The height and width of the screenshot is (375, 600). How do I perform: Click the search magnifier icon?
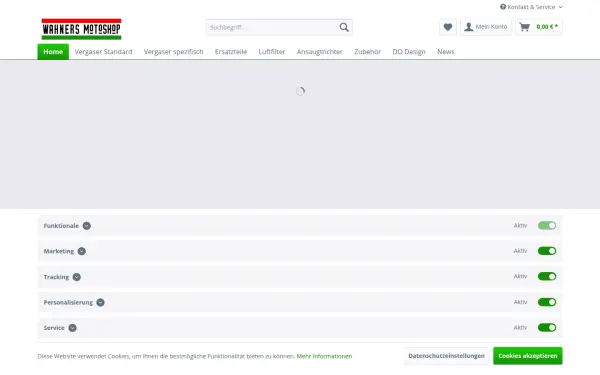click(x=344, y=27)
